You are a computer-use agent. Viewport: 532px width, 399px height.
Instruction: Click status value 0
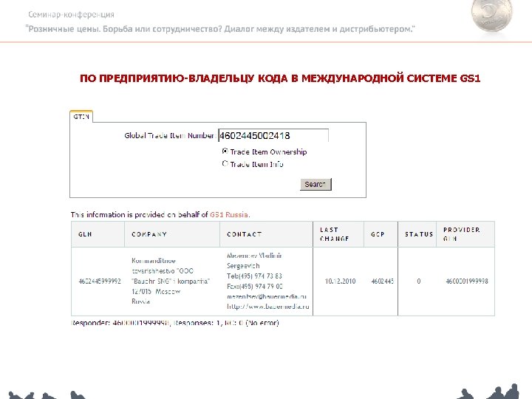(x=419, y=282)
